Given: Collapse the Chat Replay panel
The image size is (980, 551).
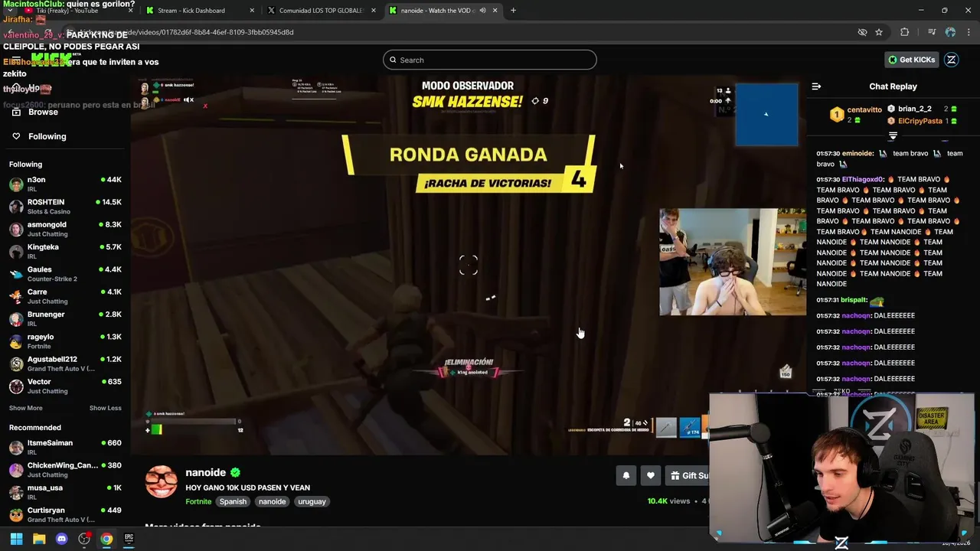Looking at the screenshot, I should point(816,86).
